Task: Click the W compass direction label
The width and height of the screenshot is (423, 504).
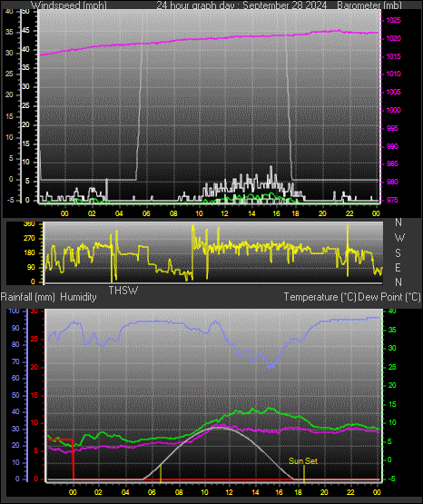Action: [x=399, y=238]
